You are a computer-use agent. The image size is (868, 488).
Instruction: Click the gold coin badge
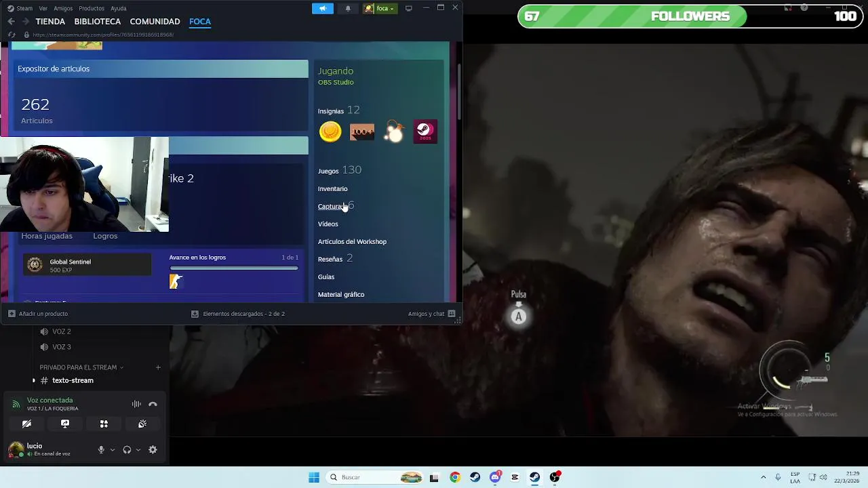coord(330,131)
